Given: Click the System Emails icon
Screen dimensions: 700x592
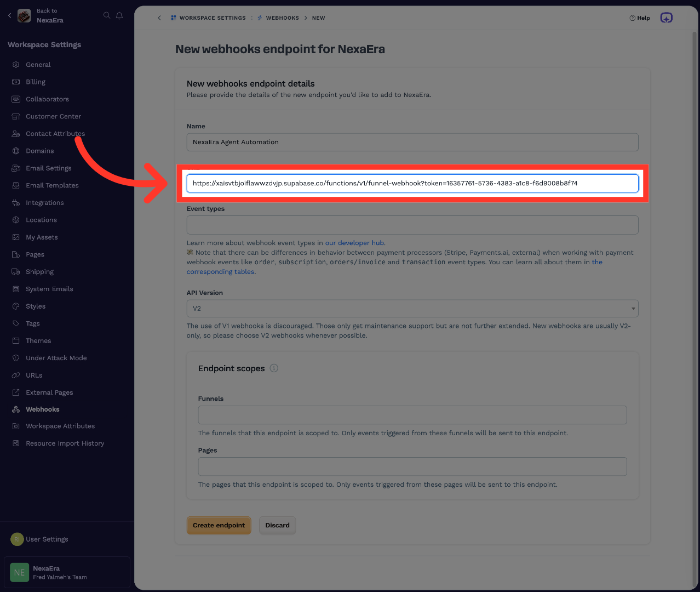Looking at the screenshot, I should click(16, 289).
